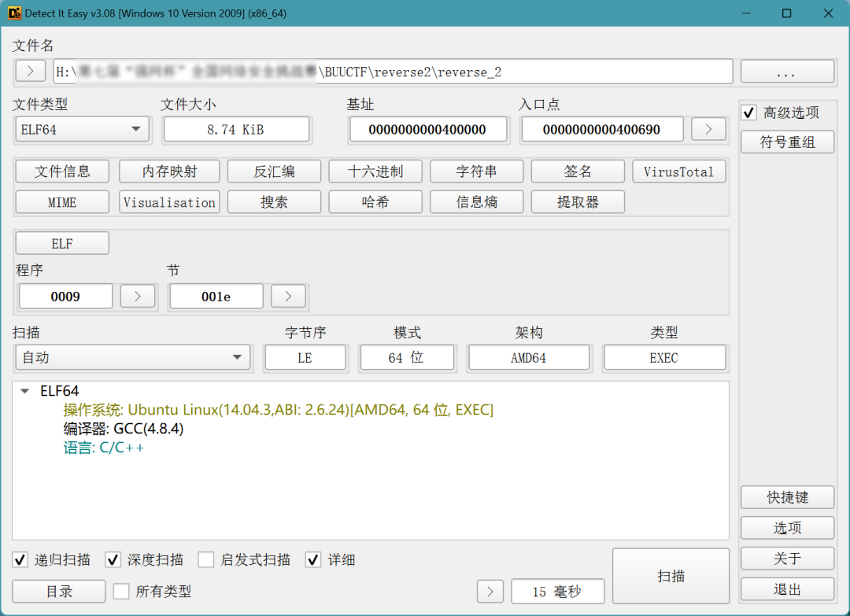Click the 关于 about button
Viewport: 850px width, 616px height.
pos(787,558)
